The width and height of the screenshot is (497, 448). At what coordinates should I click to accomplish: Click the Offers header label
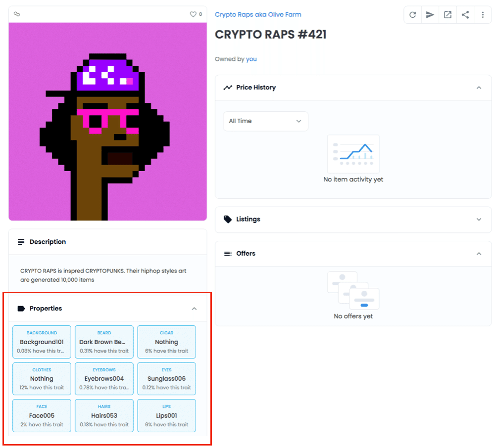(x=246, y=254)
